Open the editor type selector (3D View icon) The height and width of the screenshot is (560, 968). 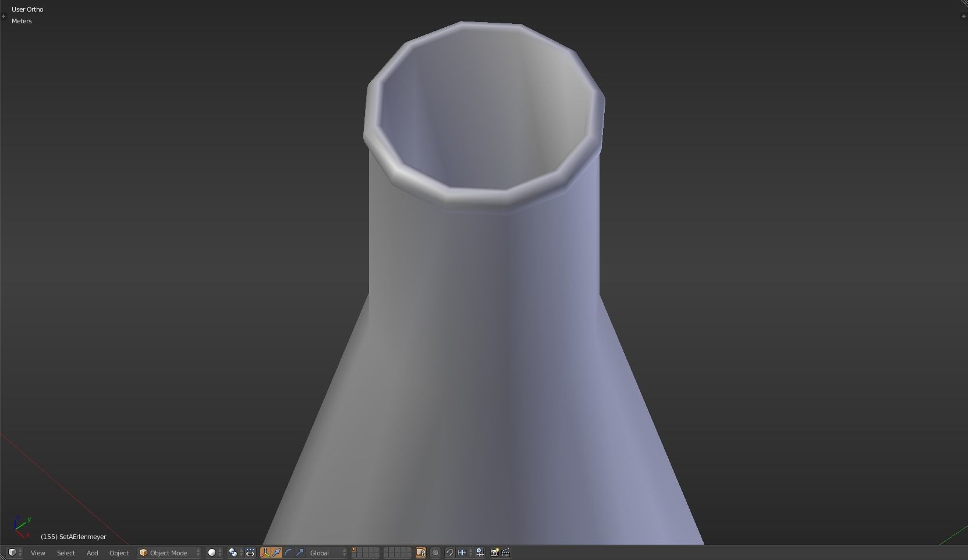pos(15,552)
